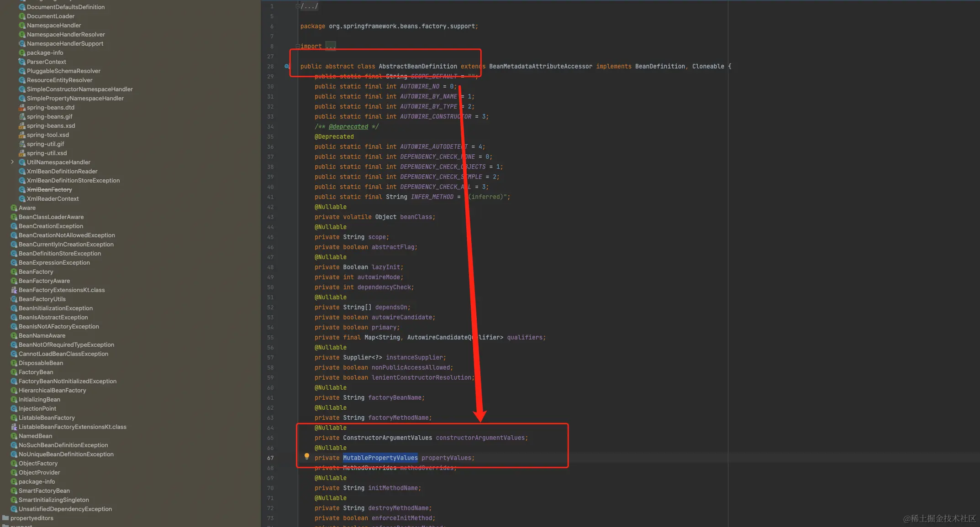Click the XmlReaderContext class icon
980x527 pixels.
[22, 199]
